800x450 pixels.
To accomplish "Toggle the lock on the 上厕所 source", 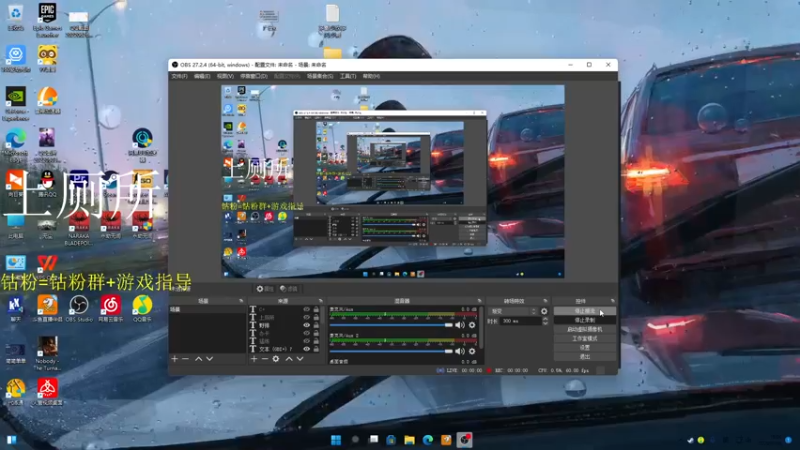I will [316, 317].
